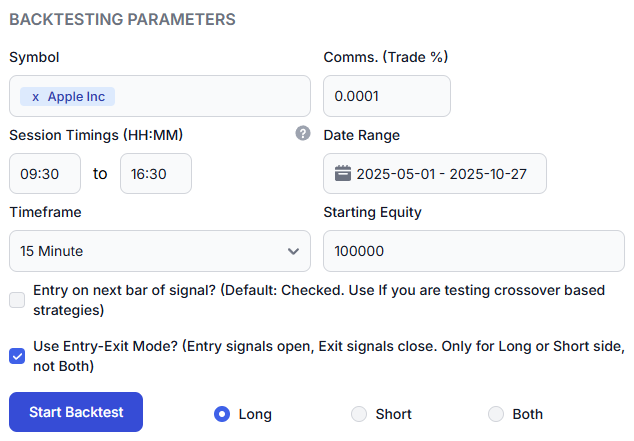Click the calendar icon in Date Range
The width and height of the screenshot is (634, 441).
pyautogui.click(x=342, y=174)
